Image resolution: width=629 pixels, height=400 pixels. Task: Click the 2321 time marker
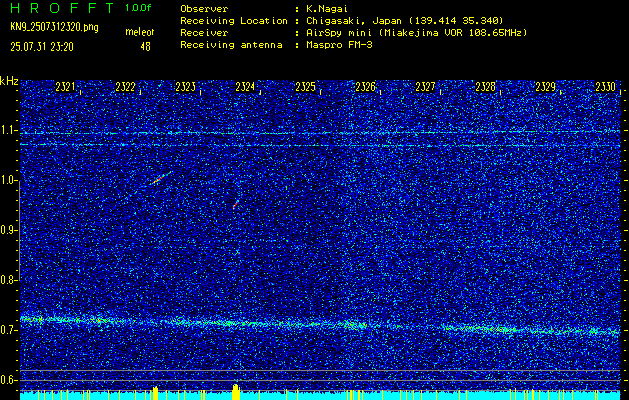[65, 87]
